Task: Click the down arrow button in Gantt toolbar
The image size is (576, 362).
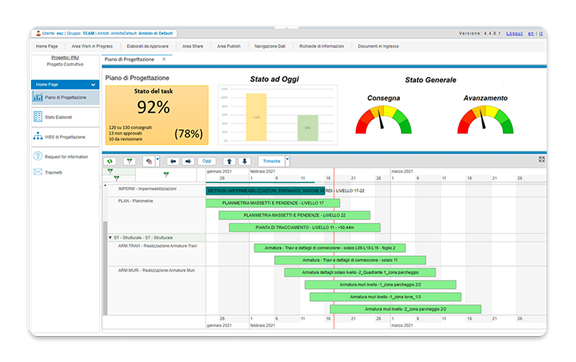Action: [x=245, y=161]
